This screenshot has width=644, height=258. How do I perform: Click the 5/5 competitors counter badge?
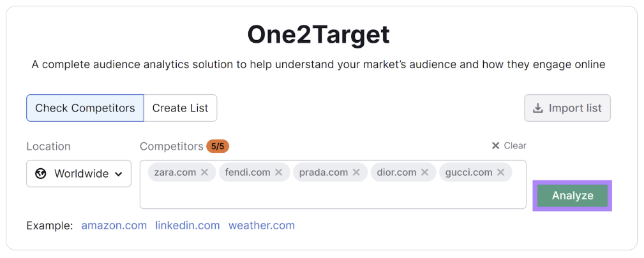[x=217, y=147]
